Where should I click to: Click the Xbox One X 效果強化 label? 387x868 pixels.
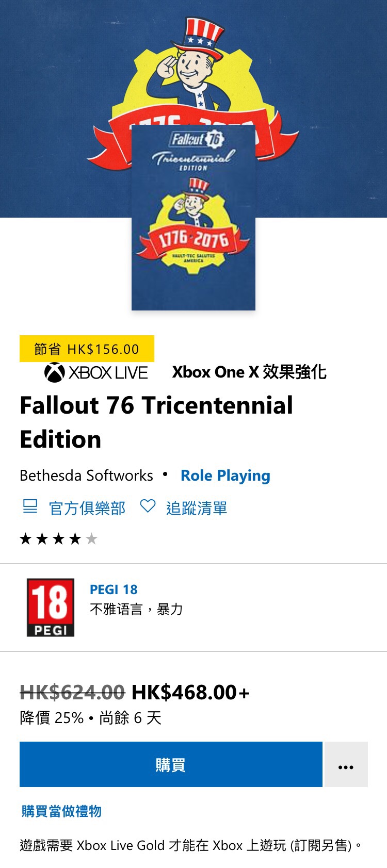pos(249,372)
